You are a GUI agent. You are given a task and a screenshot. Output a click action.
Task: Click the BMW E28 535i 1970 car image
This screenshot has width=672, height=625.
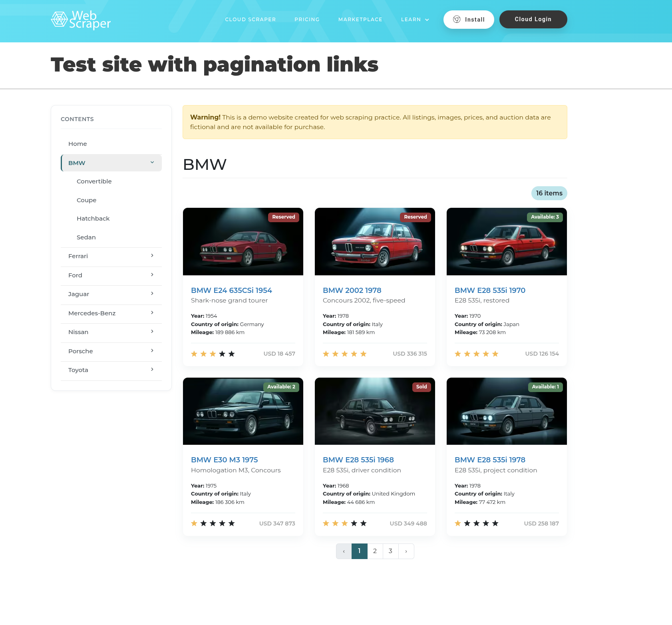click(x=507, y=242)
